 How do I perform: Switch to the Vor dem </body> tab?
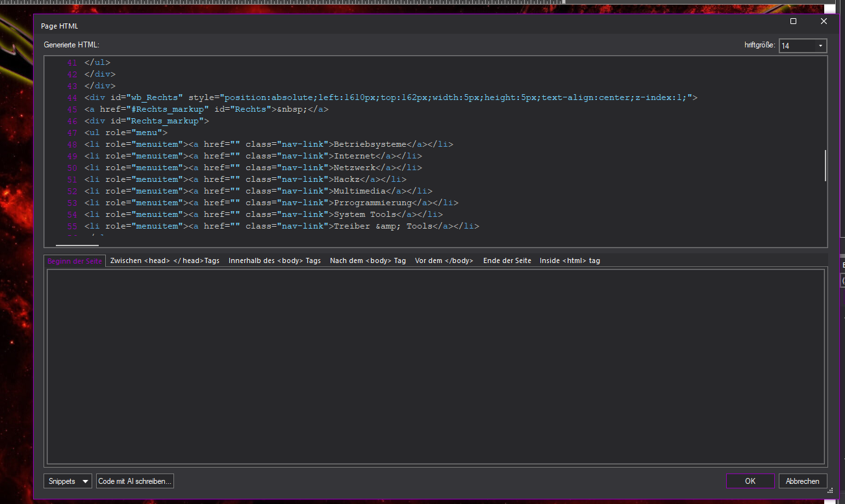[444, 260]
